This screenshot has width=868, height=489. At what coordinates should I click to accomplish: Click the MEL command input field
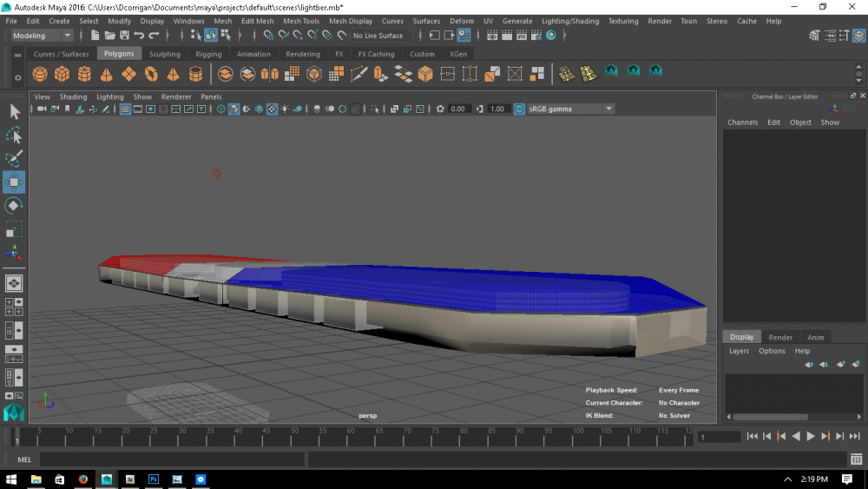click(x=172, y=459)
